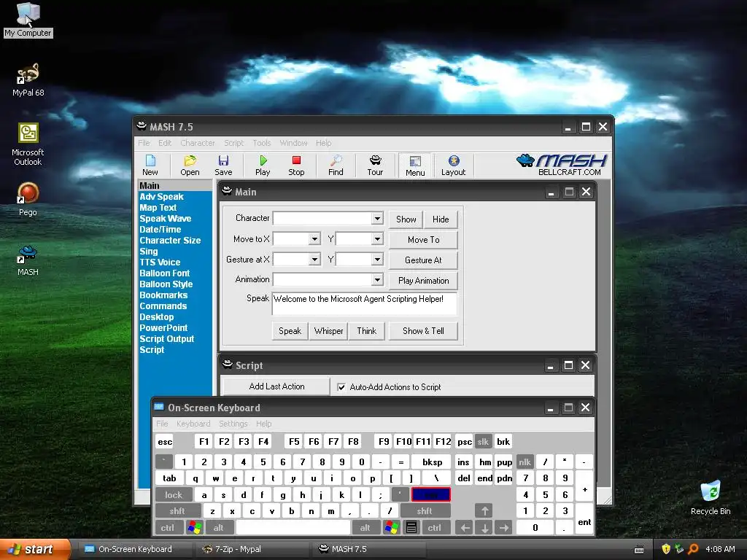Click the Move To button
747x560 pixels.
coord(424,239)
